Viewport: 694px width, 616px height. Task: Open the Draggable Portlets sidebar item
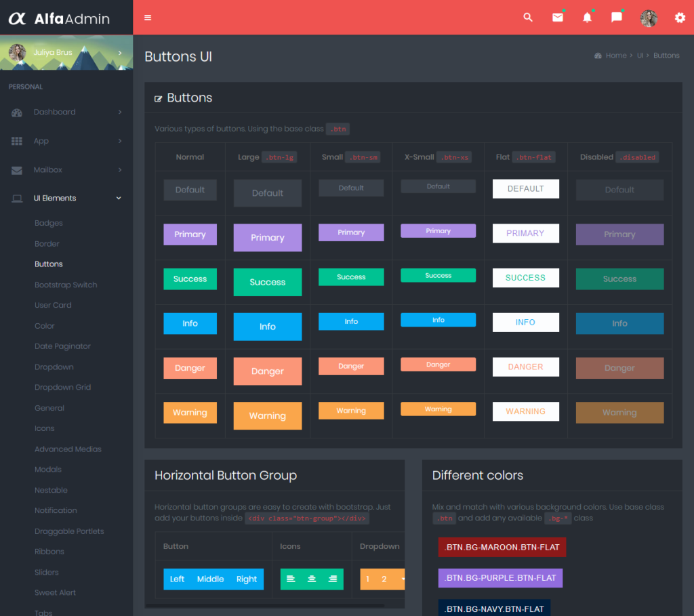point(70,531)
